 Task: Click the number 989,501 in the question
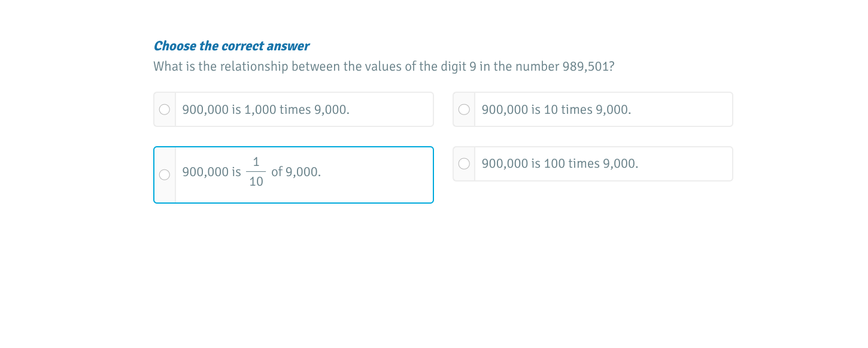[x=585, y=66]
